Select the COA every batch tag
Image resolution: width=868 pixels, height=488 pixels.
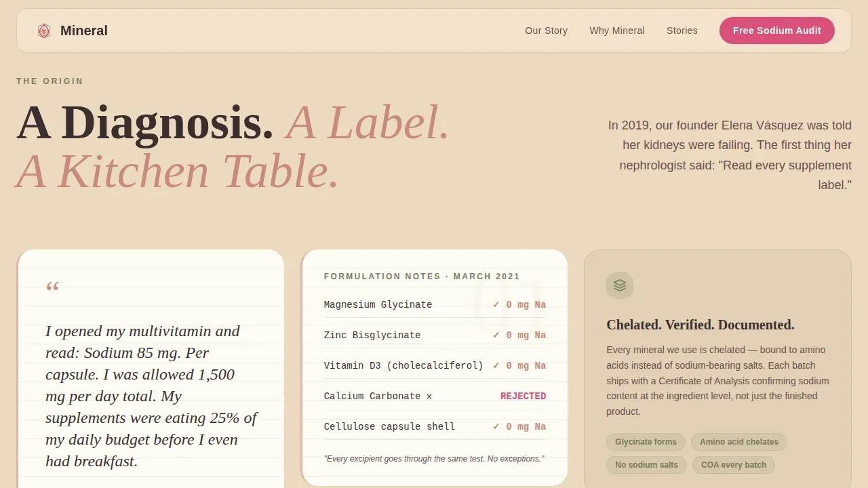click(734, 465)
